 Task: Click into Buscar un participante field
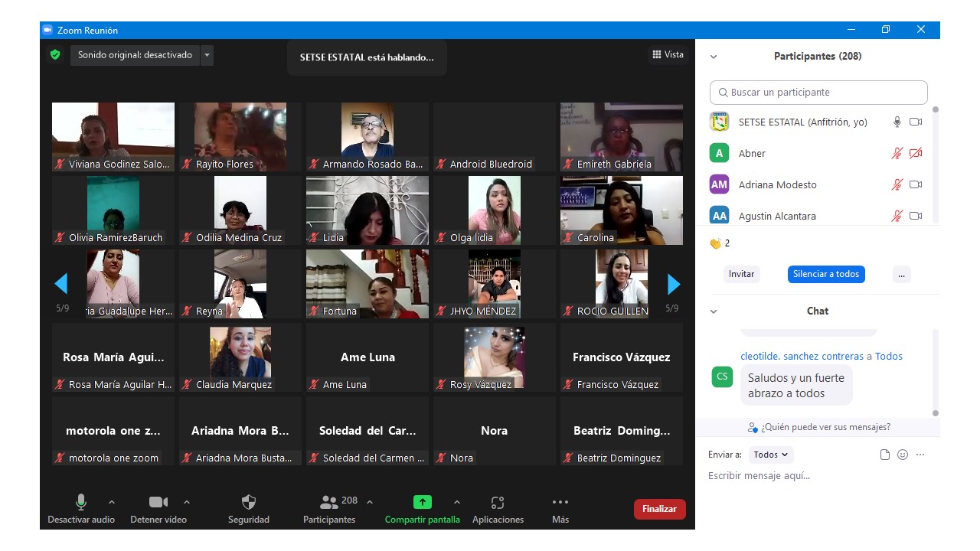(x=818, y=93)
